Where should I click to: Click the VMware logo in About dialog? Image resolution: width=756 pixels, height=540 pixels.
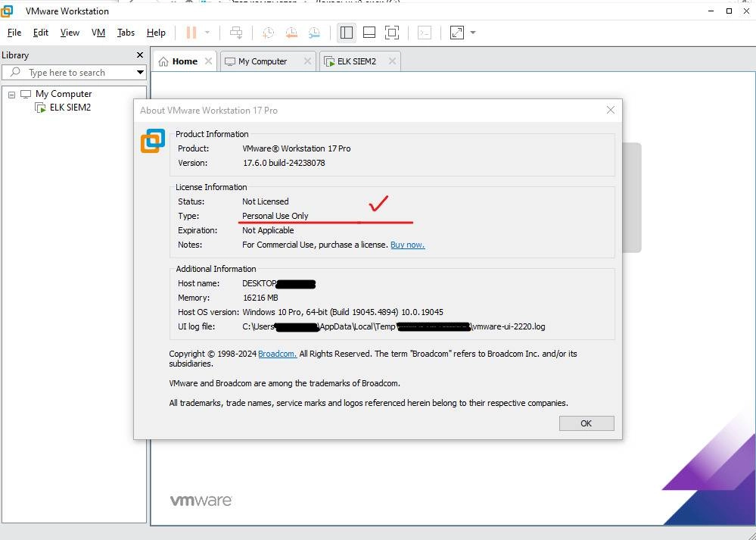pyautogui.click(x=153, y=141)
